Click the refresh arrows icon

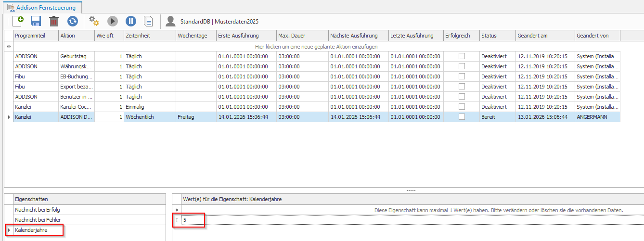point(72,21)
